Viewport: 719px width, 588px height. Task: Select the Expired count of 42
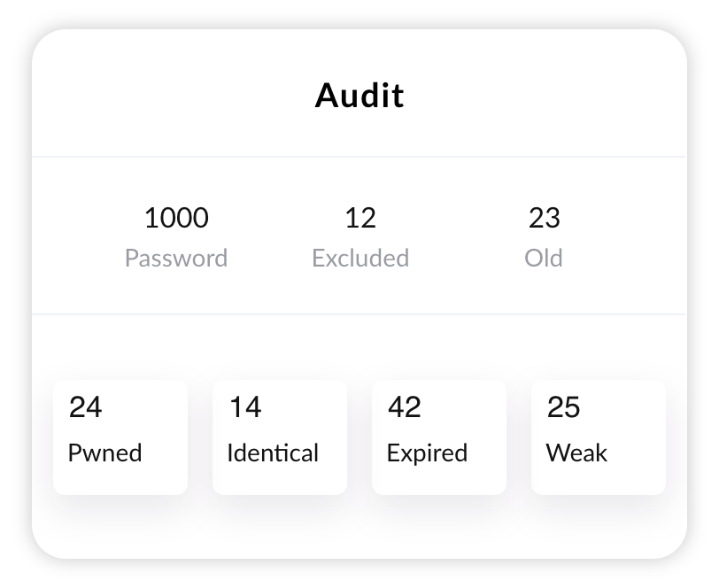tap(405, 408)
